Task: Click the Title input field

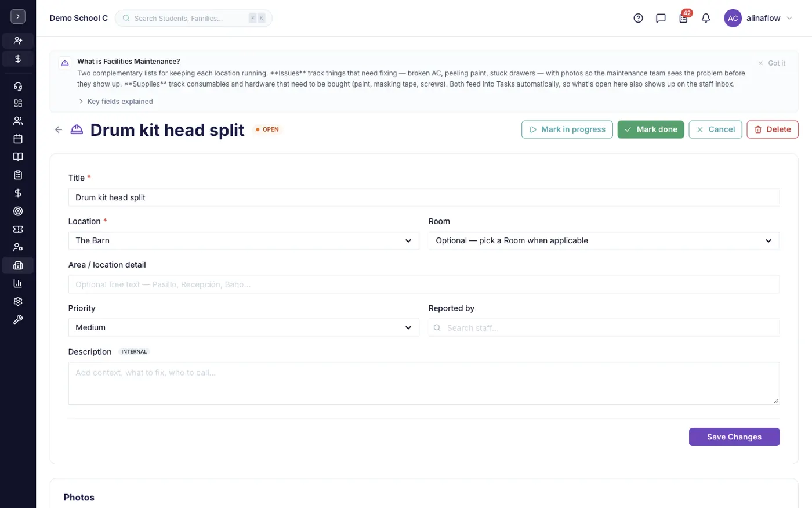Action: pos(424,197)
